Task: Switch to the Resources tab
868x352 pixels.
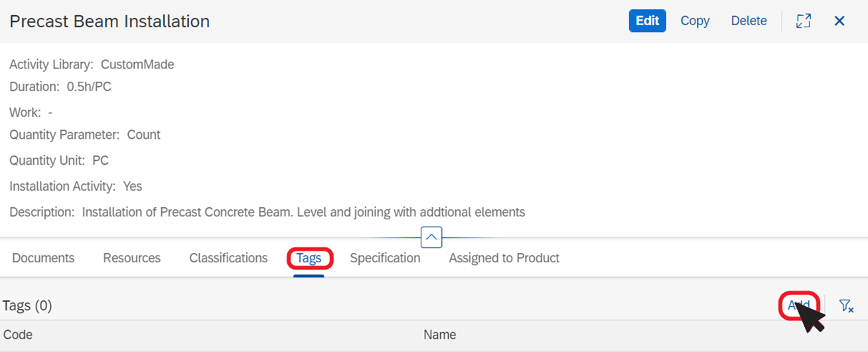Action: click(131, 258)
